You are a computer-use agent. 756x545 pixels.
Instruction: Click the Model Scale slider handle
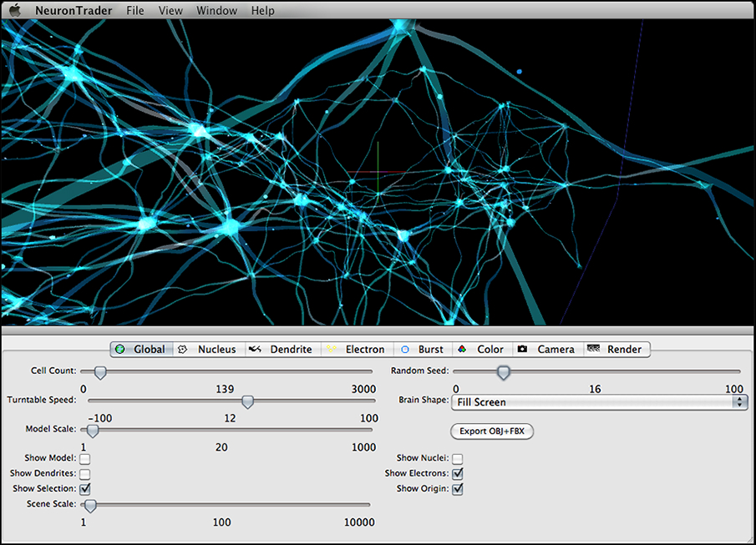point(93,431)
